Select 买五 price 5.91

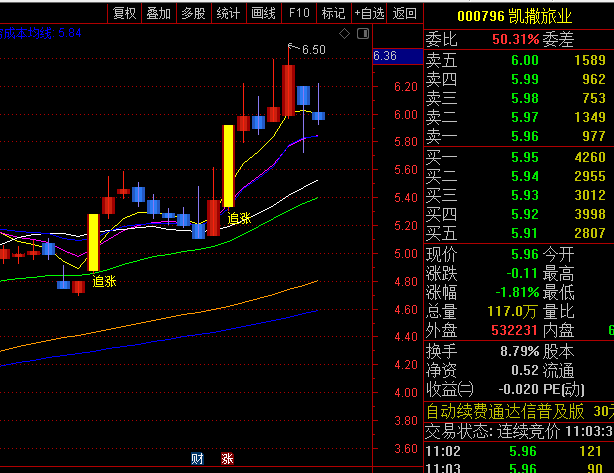525,233
